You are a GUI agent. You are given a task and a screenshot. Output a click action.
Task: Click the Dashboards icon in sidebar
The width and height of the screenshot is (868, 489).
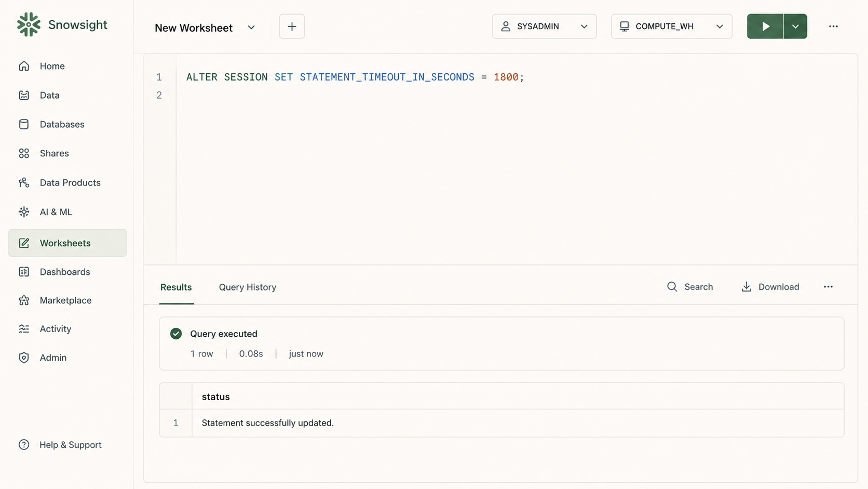pyautogui.click(x=24, y=272)
